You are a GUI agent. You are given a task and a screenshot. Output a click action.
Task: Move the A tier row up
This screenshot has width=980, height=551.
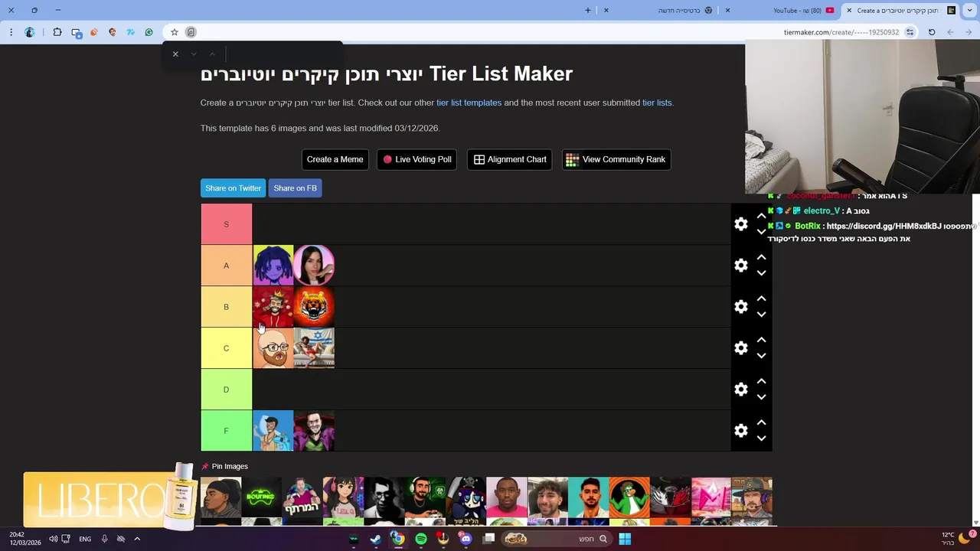tap(761, 258)
